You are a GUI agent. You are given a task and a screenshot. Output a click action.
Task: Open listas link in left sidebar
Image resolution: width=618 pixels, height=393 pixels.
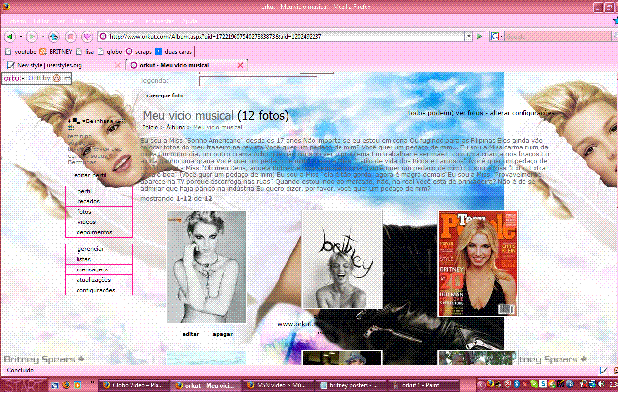click(84, 259)
